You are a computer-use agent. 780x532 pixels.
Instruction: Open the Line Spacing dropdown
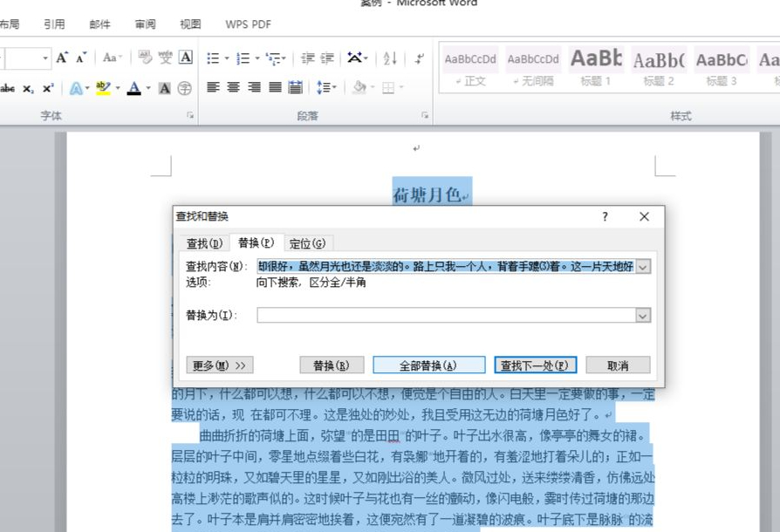[330, 85]
